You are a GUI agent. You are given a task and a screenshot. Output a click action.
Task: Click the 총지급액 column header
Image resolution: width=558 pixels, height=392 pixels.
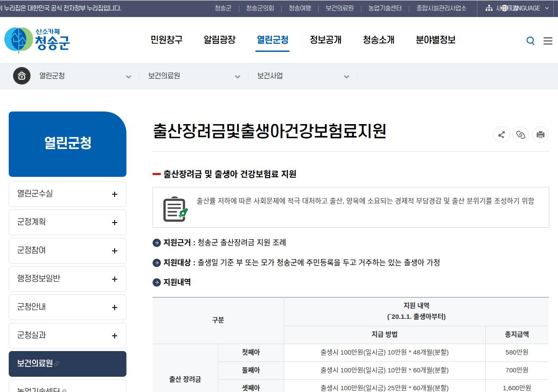[x=517, y=335]
